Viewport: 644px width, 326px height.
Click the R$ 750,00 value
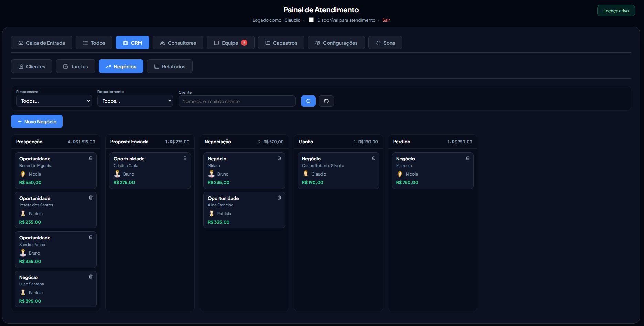[x=407, y=182]
